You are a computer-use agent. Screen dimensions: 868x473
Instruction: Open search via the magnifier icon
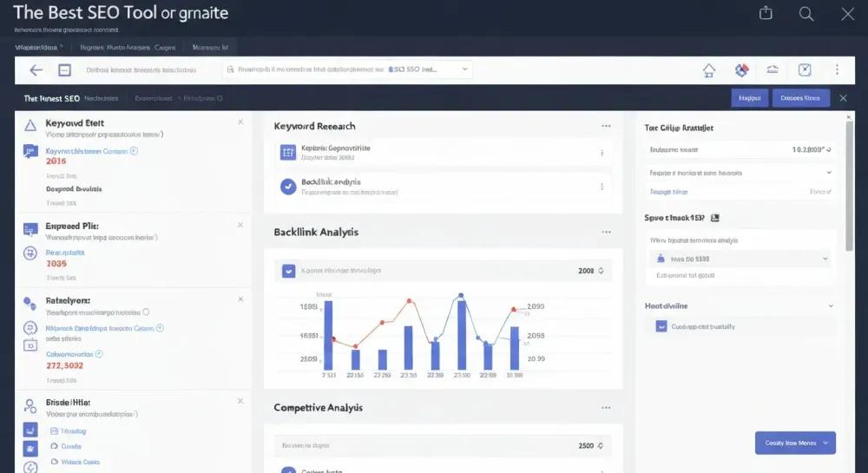[x=806, y=13]
